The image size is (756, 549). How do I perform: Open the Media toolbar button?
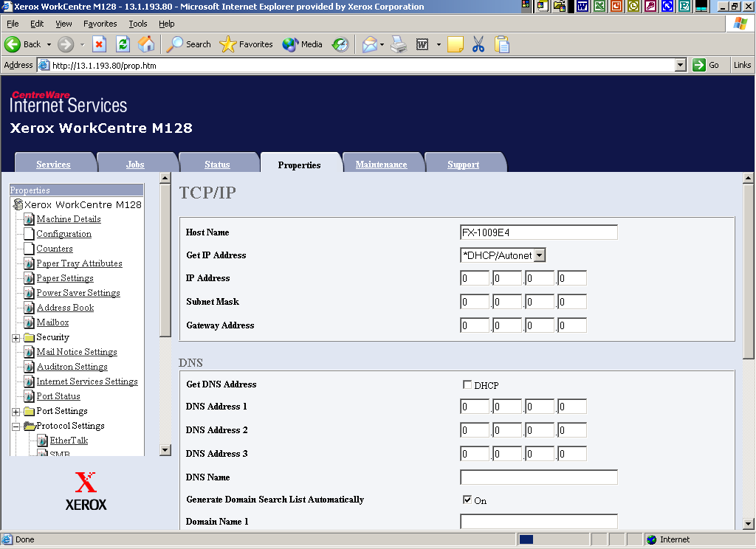[302, 44]
